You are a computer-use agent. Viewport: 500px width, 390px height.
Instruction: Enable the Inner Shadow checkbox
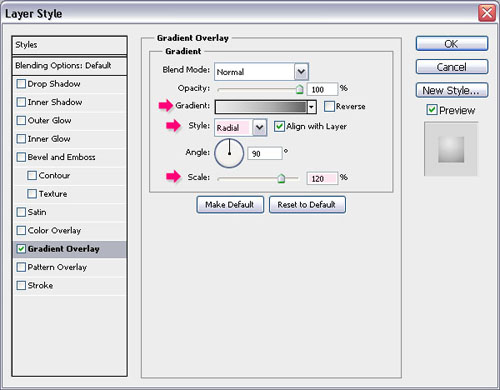(21, 102)
